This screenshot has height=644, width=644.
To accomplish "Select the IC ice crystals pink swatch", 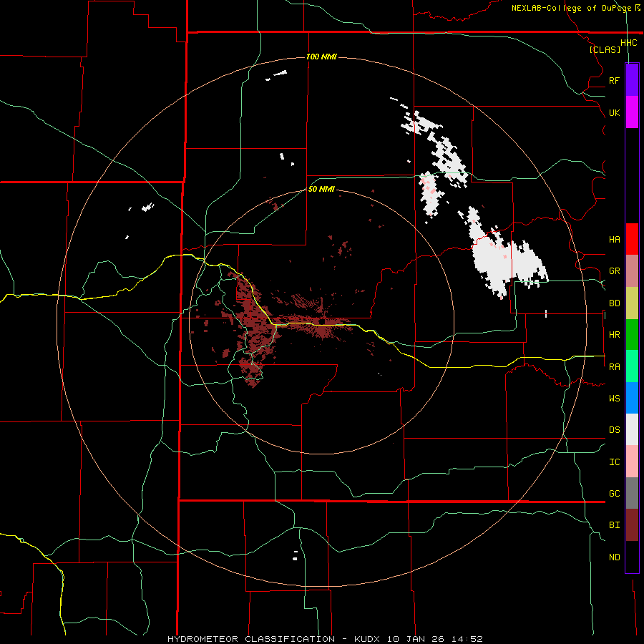I will pos(632,462).
